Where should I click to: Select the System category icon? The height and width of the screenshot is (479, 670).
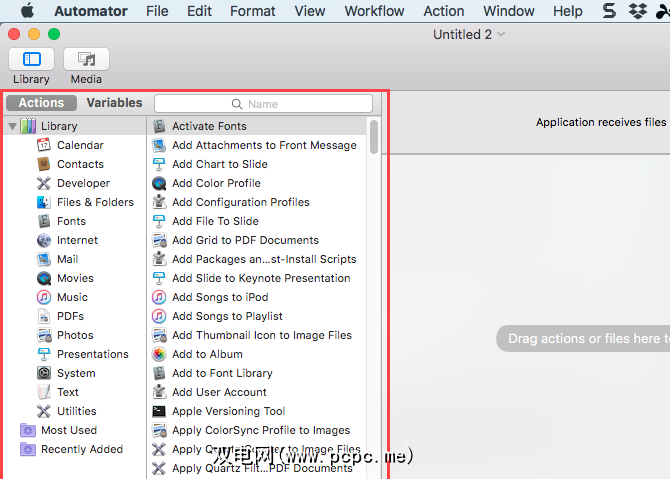pos(44,373)
